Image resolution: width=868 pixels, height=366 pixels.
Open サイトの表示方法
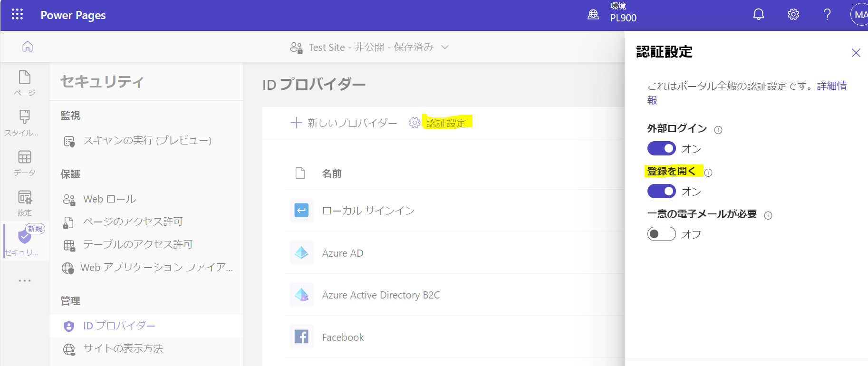tap(123, 348)
